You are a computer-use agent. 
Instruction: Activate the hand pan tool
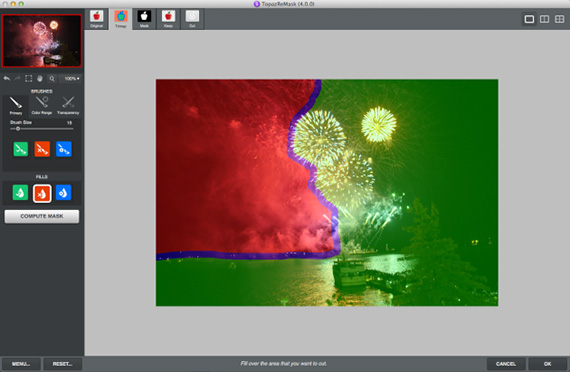pos(40,79)
